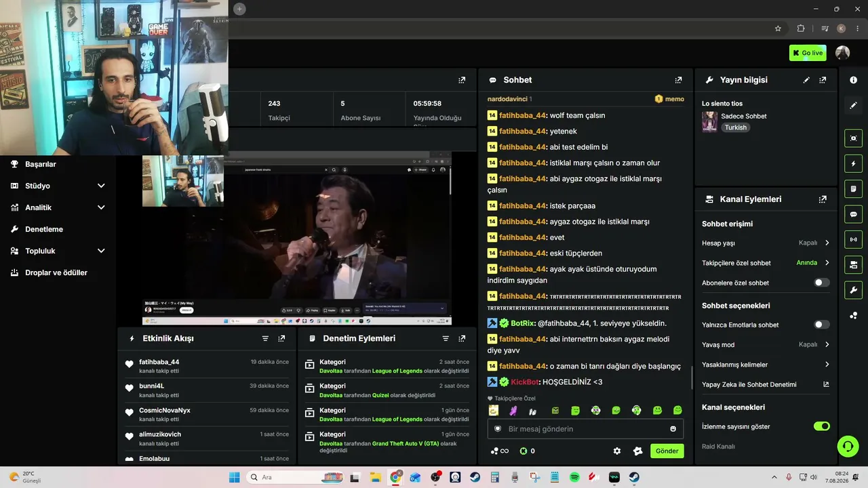Image resolution: width=868 pixels, height=488 pixels.
Task: Open filter options in Denetim Eylemleri
Action: click(446, 338)
